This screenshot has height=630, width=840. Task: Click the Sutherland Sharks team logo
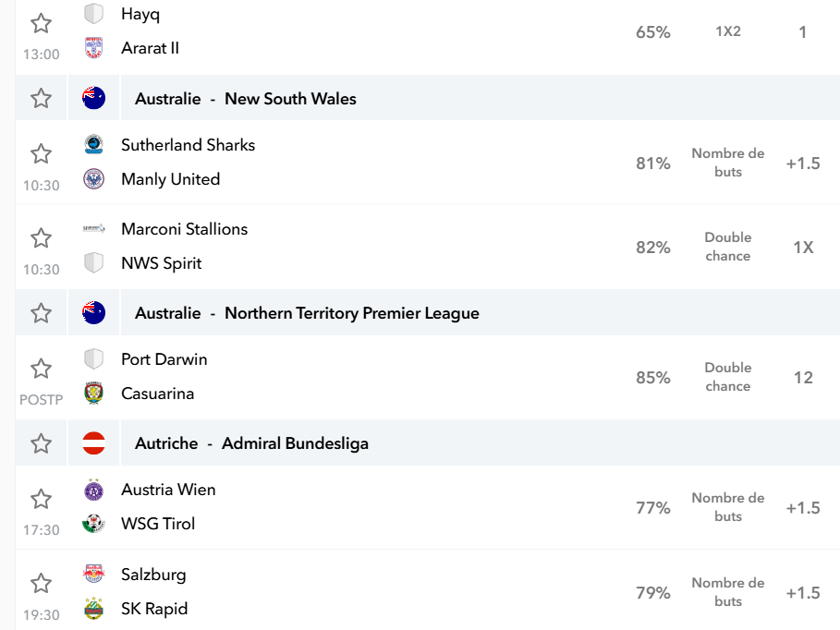(x=93, y=145)
